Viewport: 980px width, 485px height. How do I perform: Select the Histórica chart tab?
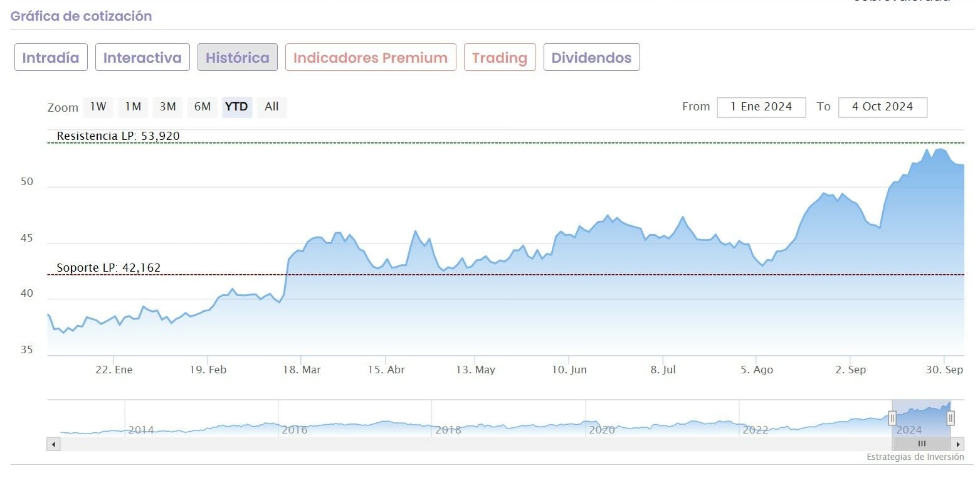tap(238, 58)
